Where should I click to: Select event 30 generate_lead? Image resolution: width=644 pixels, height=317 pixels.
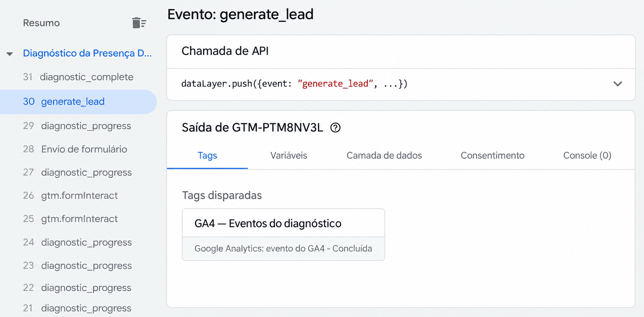click(x=78, y=102)
